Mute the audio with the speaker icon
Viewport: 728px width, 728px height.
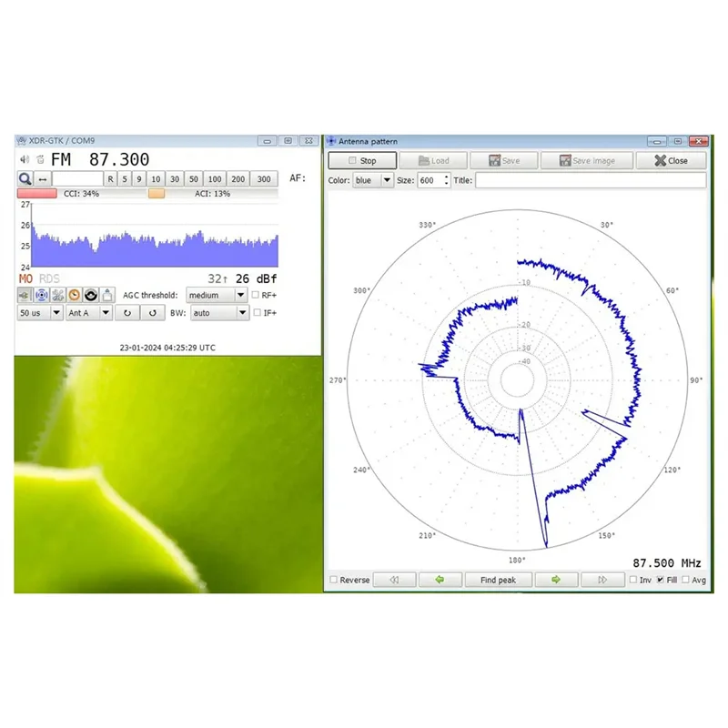pos(25,157)
